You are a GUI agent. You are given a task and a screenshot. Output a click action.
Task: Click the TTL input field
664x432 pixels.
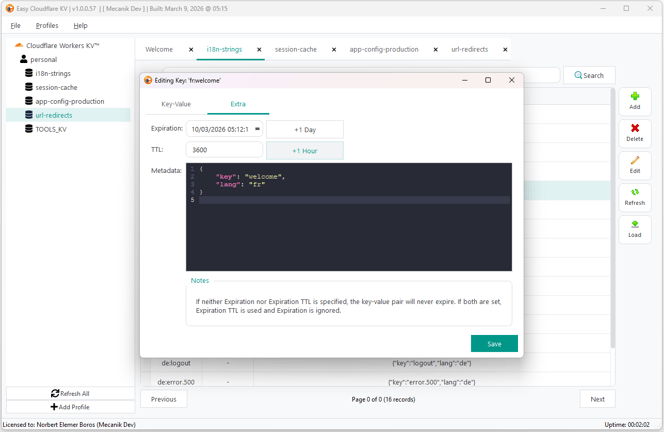pos(224,150)
